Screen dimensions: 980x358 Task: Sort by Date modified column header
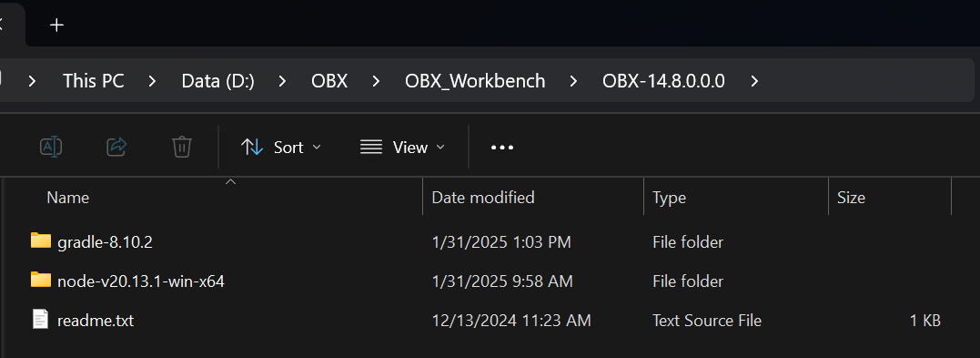[483, 198]
